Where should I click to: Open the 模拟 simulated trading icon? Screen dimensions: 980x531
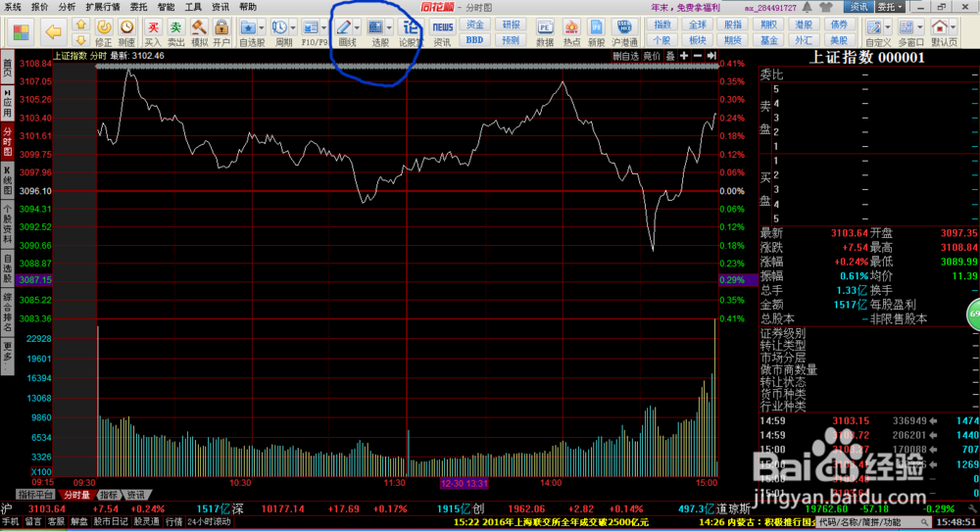coord(199,32)
